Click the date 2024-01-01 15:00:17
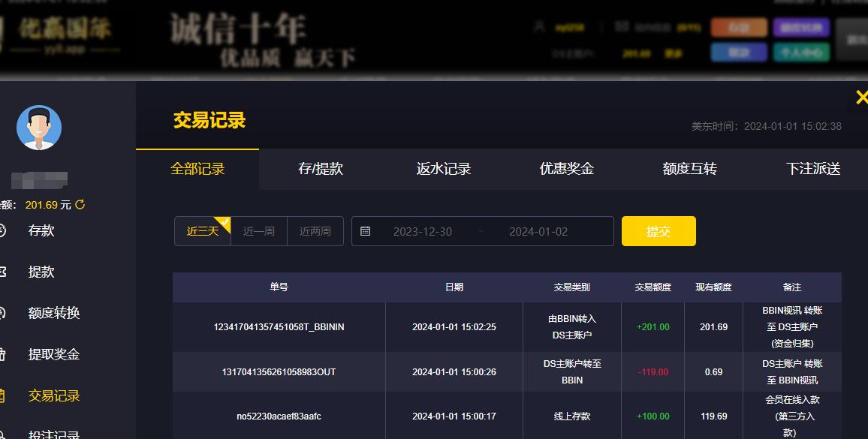This screenshot has height=439, width=868. click(454, 416)
